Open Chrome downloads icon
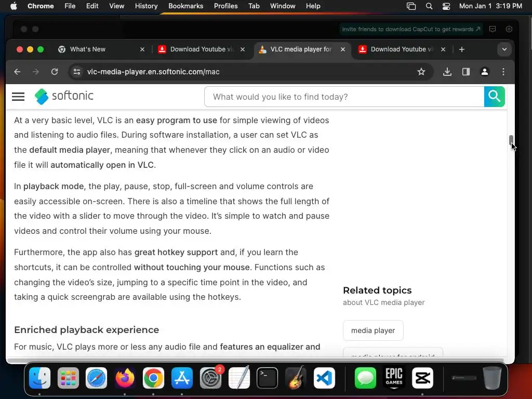 pos(447,72)
